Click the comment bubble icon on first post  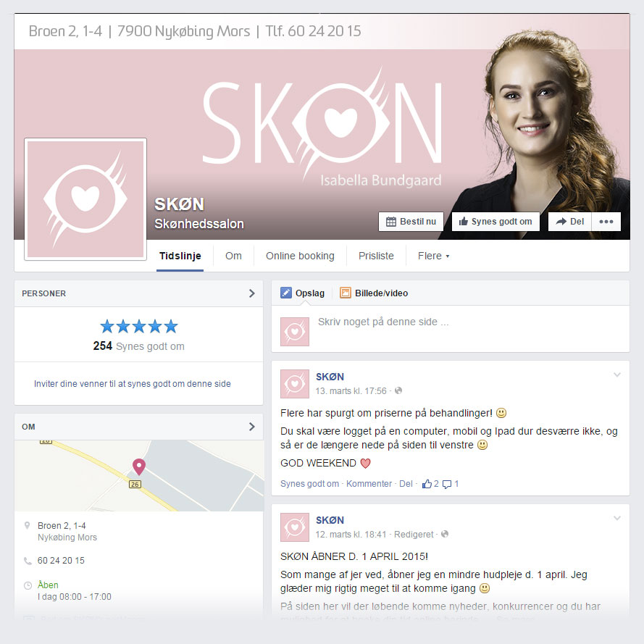[447, 484]
